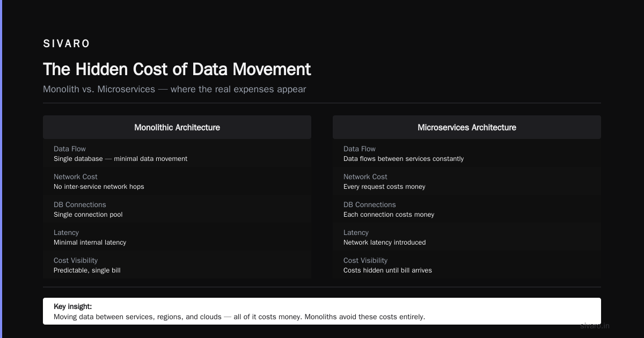Select "Predictable, single bill" text
This screenshot has height=338, width=644.
point(87,270)
